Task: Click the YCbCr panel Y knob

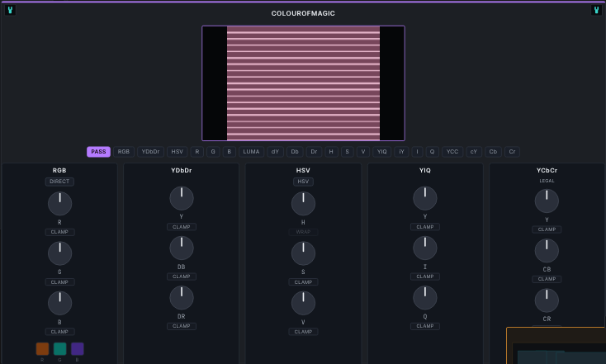Action: click(x=547, y=201)
